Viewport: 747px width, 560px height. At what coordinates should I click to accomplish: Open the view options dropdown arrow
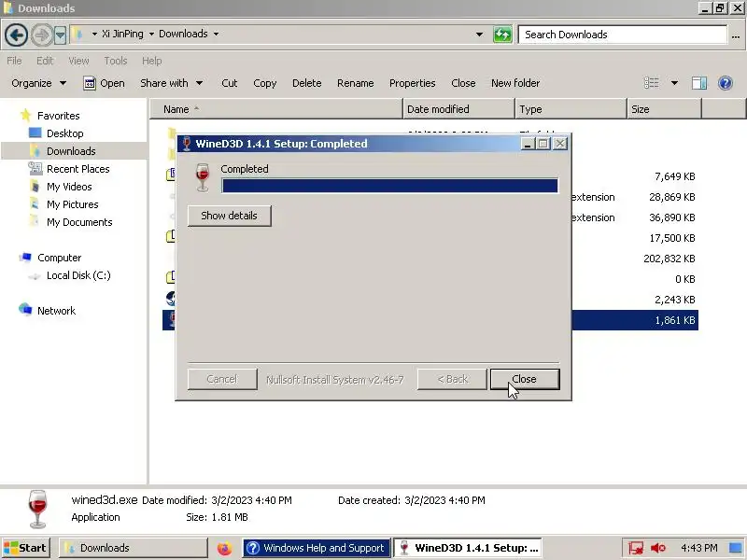click(x=674, y=83)
